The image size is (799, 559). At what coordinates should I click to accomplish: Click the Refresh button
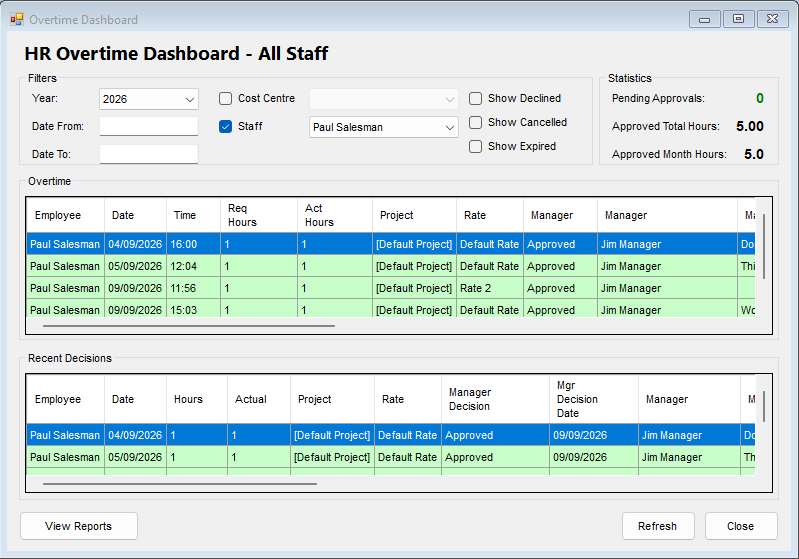point(658,526)
